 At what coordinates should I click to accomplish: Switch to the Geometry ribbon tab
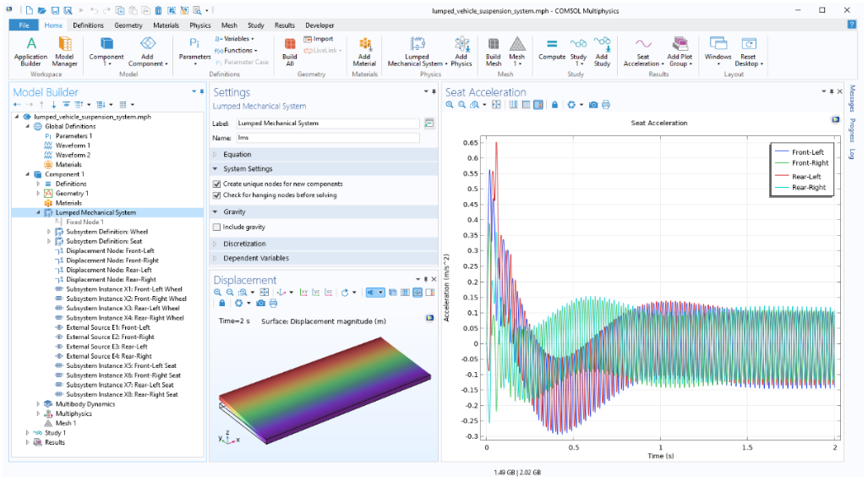point(128,25)
